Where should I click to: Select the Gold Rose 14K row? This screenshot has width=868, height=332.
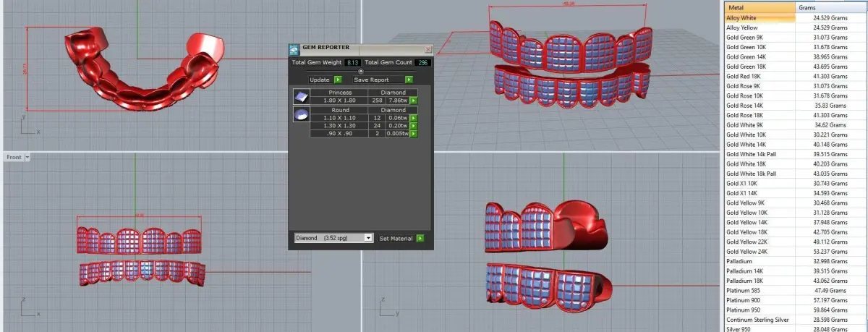pos(796,106)
